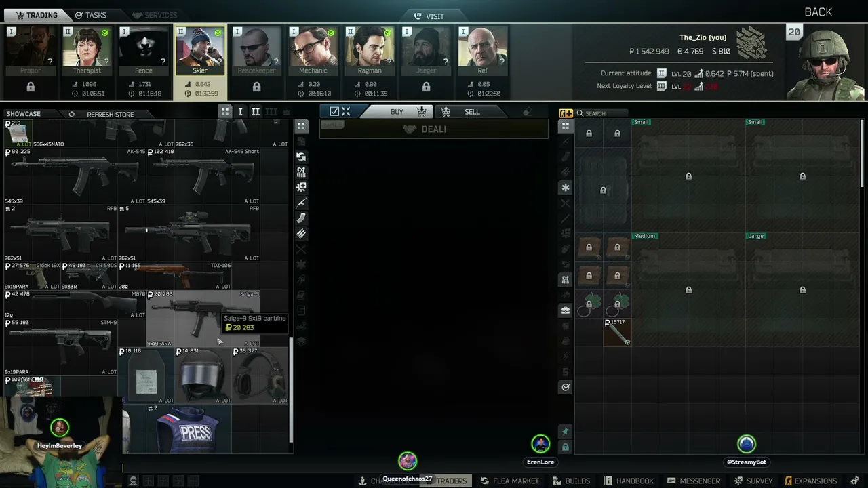Open Survey from the bottom menu
Image resolution: width=868 pixels, height=488 pixels.
pos(753,481)
